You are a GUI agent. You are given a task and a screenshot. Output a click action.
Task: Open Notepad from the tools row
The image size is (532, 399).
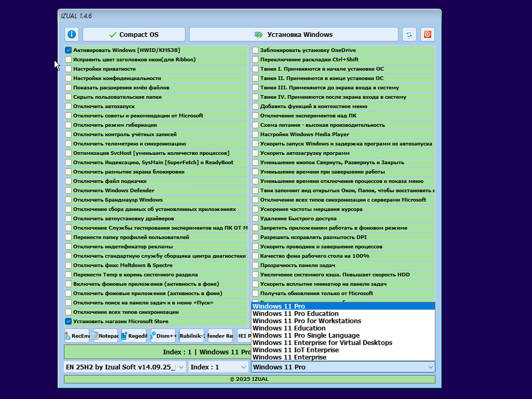click(x=105, y=336)
